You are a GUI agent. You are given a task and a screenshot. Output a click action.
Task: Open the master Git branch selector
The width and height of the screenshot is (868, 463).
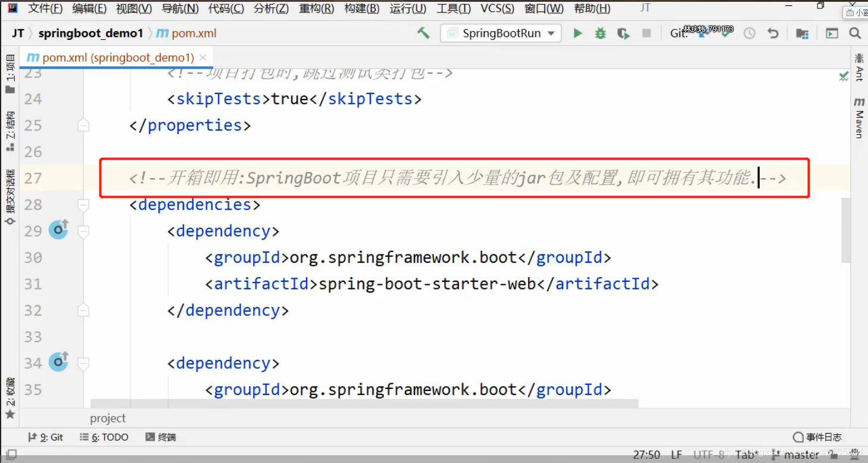click(x=796, y=455)
